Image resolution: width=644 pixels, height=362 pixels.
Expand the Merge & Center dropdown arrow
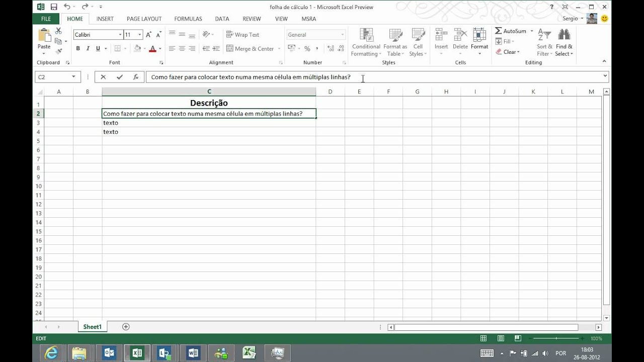(279, 49)
